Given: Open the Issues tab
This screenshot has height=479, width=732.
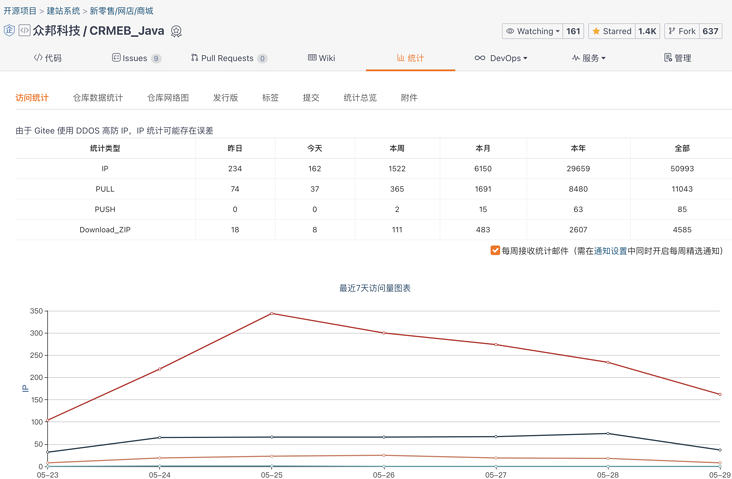Looking at the screenshot, I should point(136,58).
